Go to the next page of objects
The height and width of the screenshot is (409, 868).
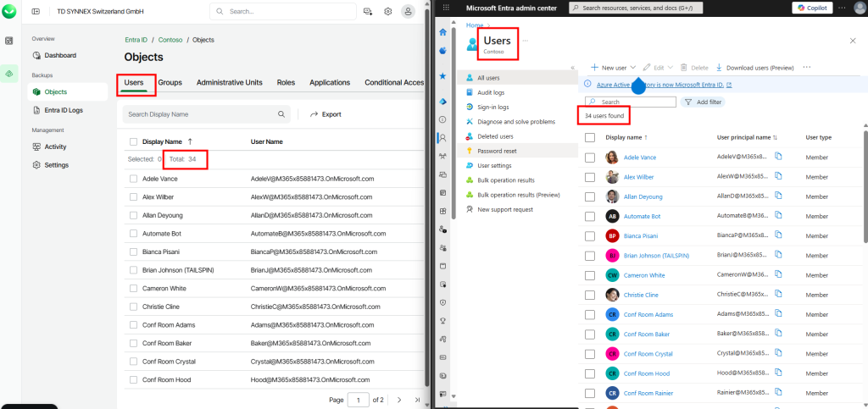tap(400, 400)
